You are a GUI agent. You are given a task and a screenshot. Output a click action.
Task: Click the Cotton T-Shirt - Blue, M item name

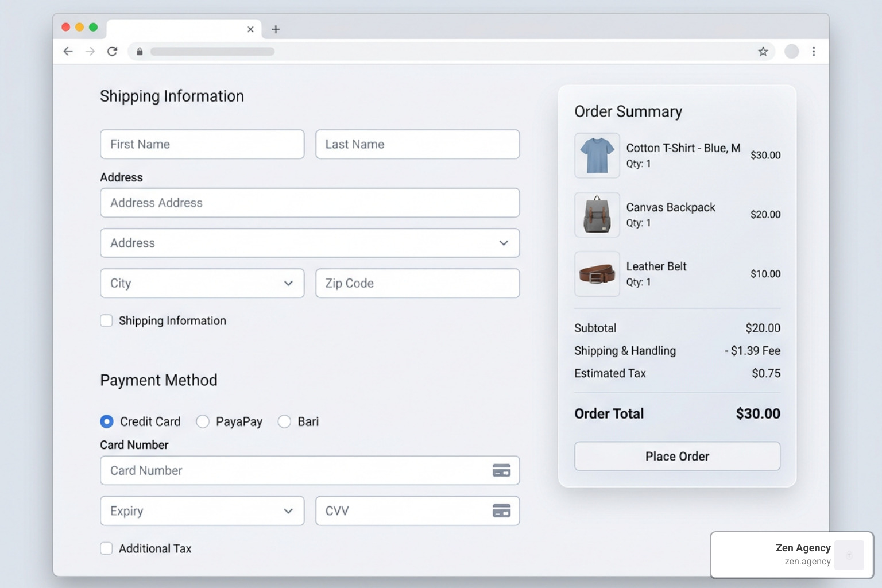click(683, 148)
